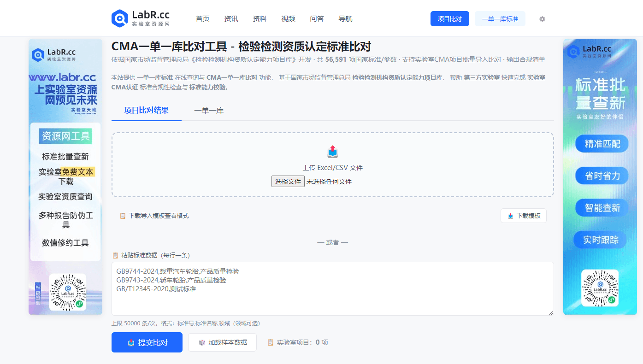The image size is (643, 364).
Task: Open the 视频 menu item
Action: click(288, 19)
